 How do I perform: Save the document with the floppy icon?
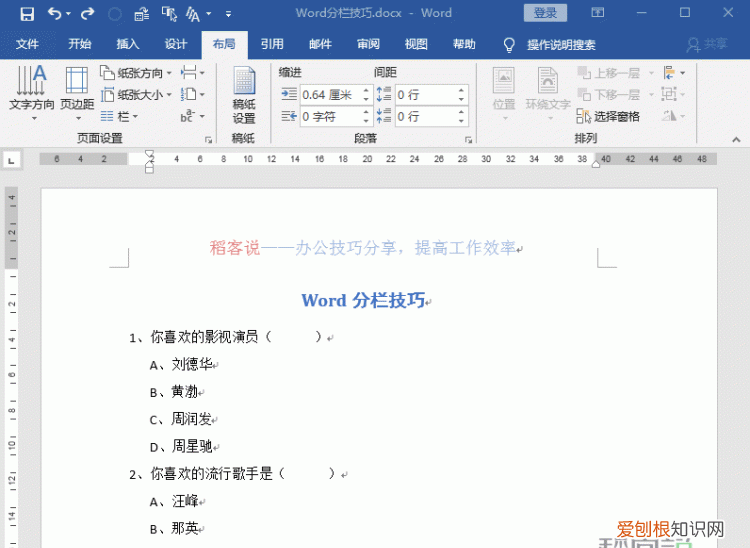coord(27,13)
